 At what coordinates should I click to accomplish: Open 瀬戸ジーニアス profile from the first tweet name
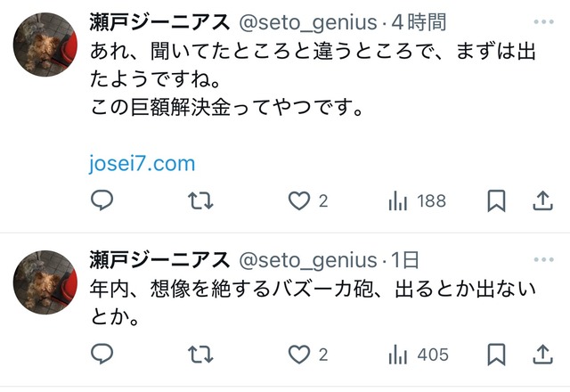tap(161, 21)
